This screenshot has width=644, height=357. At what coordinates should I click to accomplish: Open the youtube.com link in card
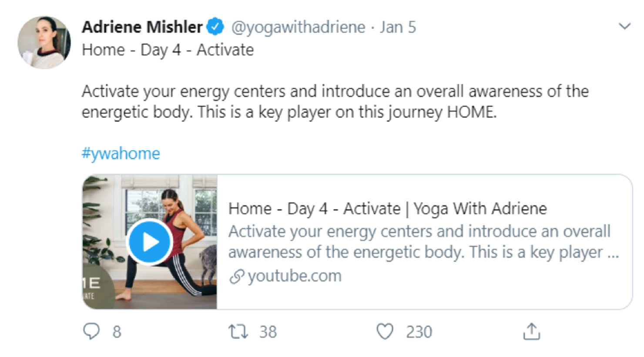(295, 276)
